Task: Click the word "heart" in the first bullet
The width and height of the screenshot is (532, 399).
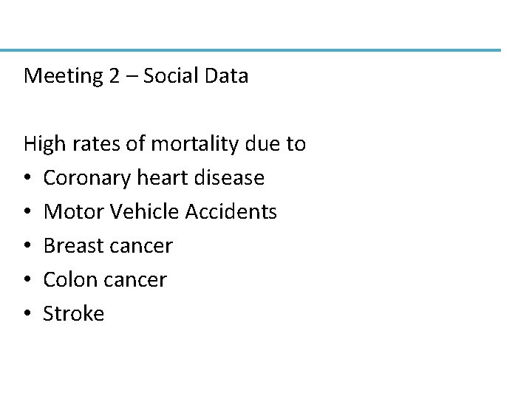Action: (x=163, y=177)
